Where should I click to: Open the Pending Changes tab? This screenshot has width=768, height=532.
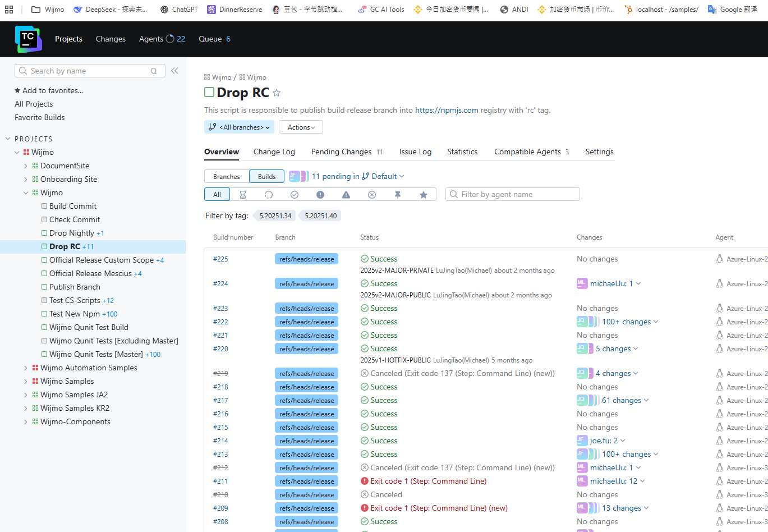point(347,152)
